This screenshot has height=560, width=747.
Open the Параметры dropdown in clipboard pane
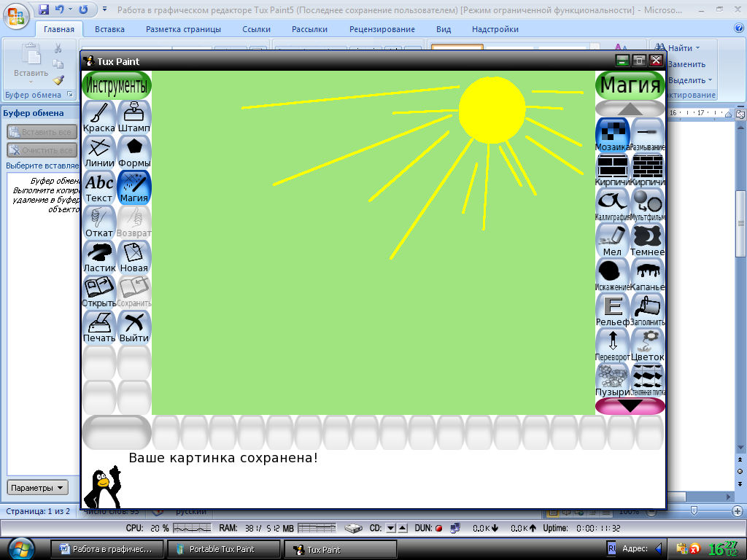[38, 488]
